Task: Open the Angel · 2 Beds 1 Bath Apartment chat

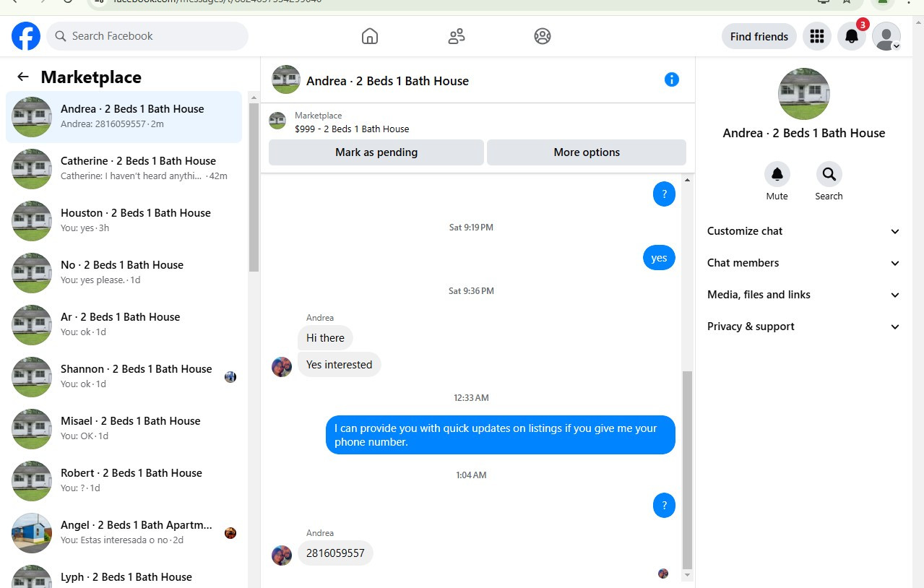Action: tap(124, 533)
